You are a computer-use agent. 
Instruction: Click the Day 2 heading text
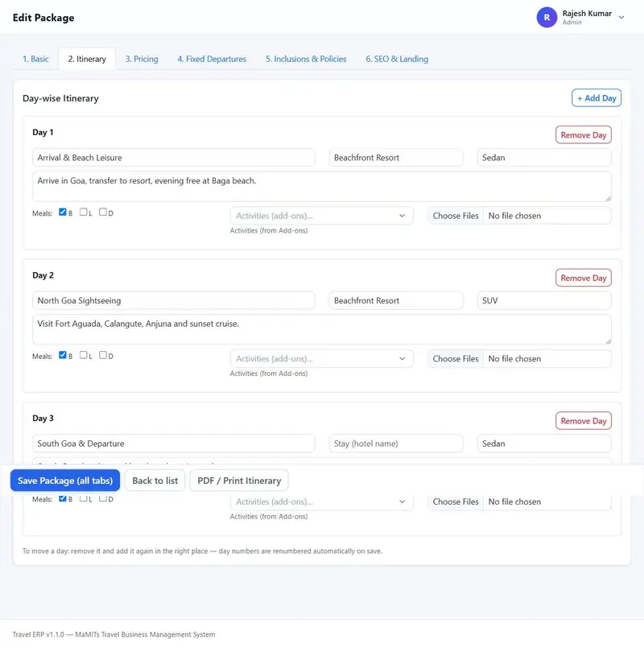[x=43, y=275]
